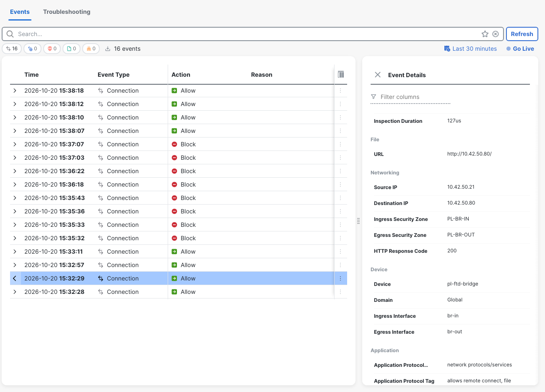Save search with the star icon
Viewport: 545px width, 392px height.
tap(485, 34)
